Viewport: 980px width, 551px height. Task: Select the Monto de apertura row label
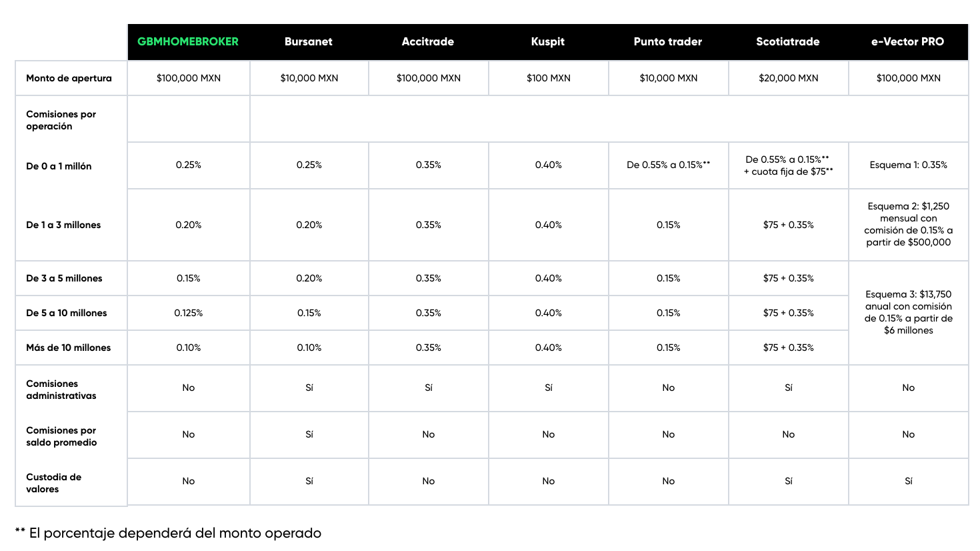tap(69, 78)
